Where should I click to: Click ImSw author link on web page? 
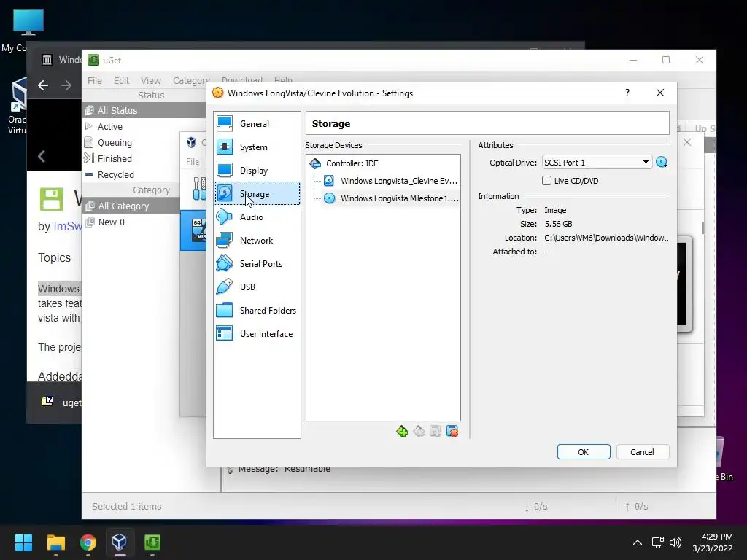coord(67,226)
